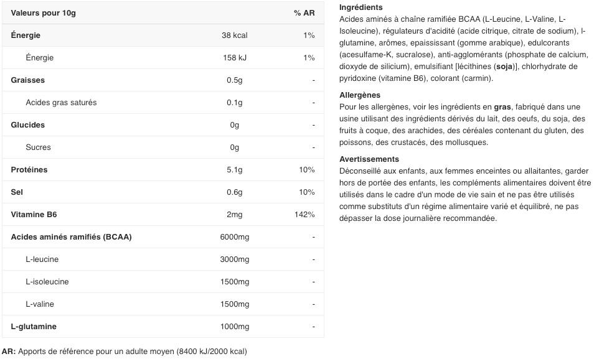Click the Sel row label

(17, 192)
